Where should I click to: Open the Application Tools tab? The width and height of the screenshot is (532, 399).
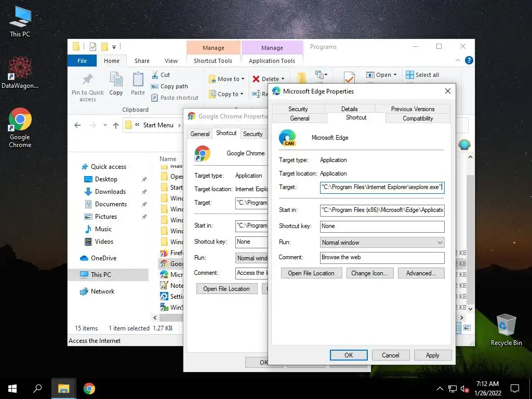point(272,61)
